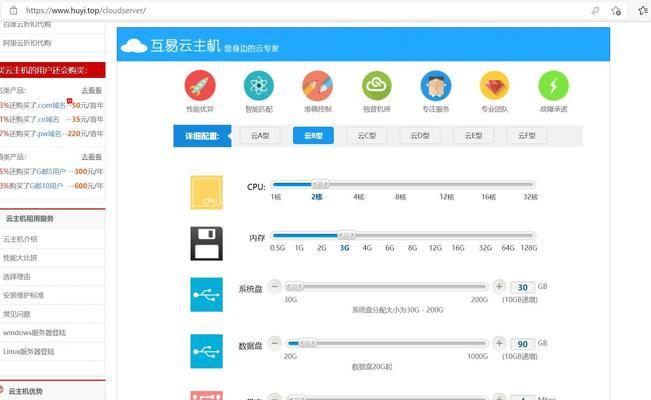Choose 1G on the memory scale
This screenshot has width=651, height=400.
coord(299,248)
